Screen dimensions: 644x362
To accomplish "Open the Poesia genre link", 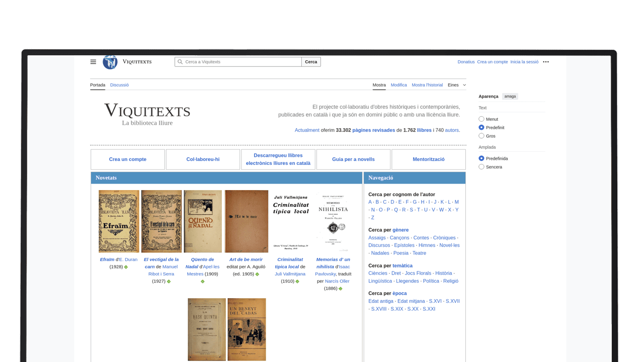I will coord(401,253).
